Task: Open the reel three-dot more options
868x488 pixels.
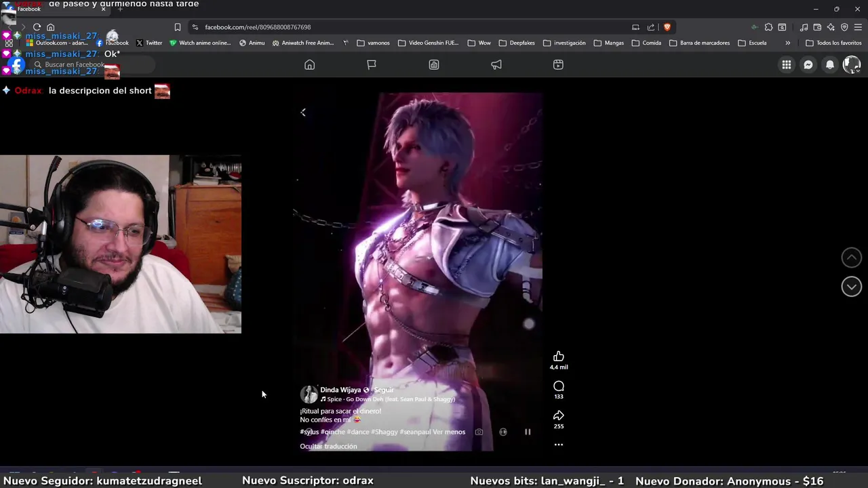Action: [x=559, y=445]
